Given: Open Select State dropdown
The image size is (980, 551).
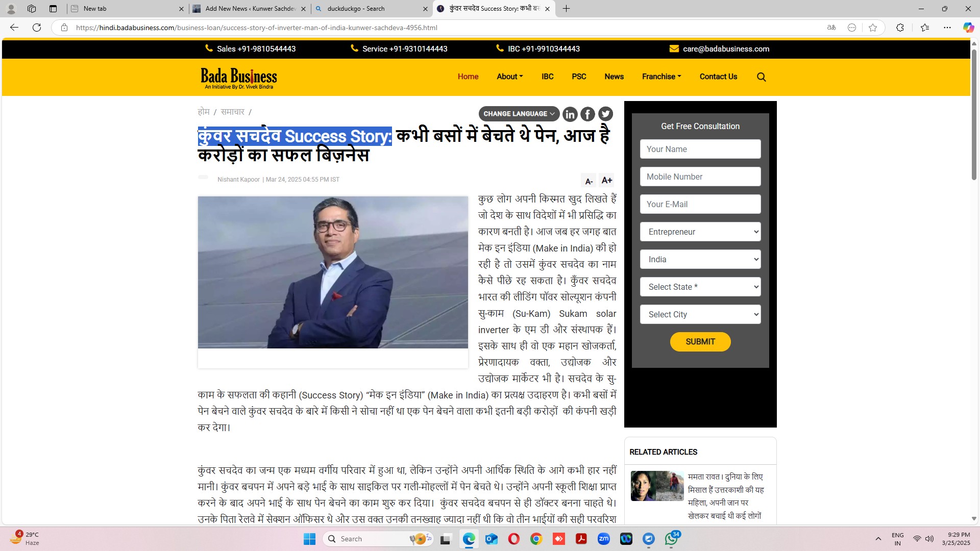Looking at the screenshot, I should (x=700, y=287).
